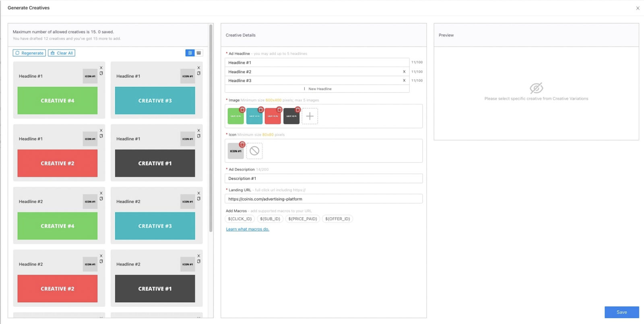Duplicate the Headline #1 Creative #3 card

click(x=199, y=73)
